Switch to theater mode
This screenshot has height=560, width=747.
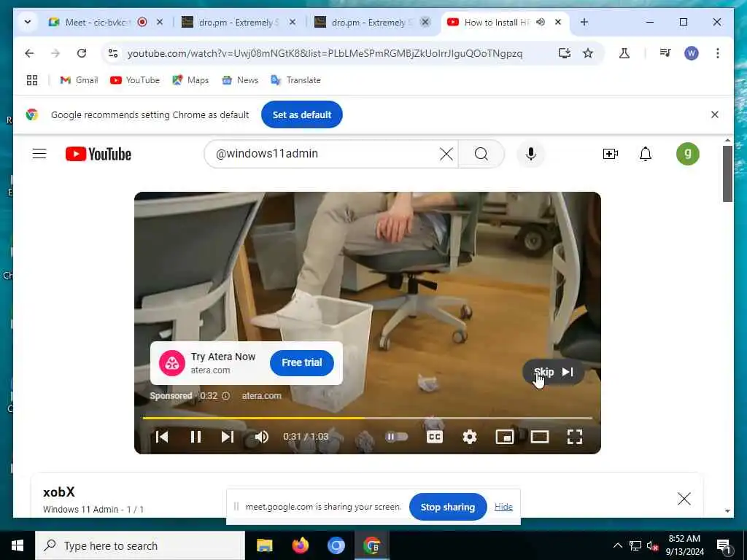(540, 437)
